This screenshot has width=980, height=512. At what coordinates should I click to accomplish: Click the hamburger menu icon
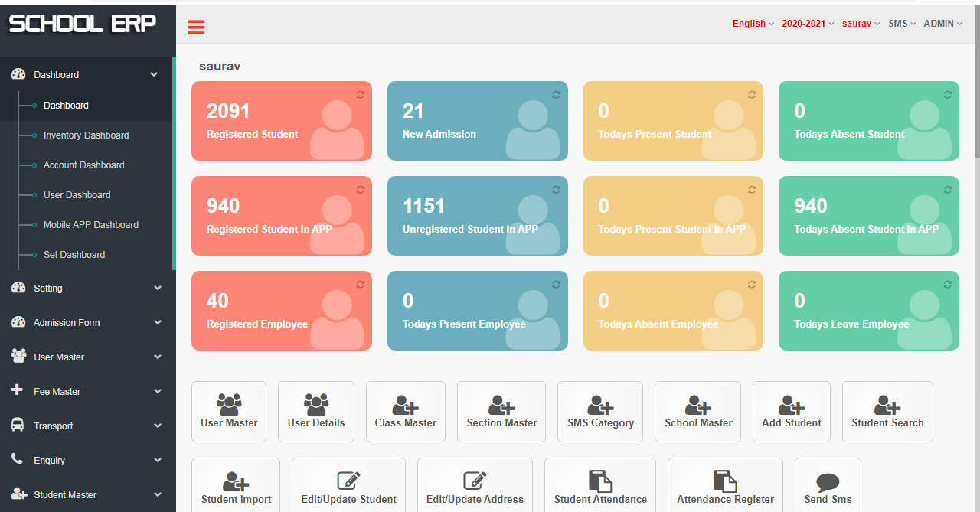(196, 28)
